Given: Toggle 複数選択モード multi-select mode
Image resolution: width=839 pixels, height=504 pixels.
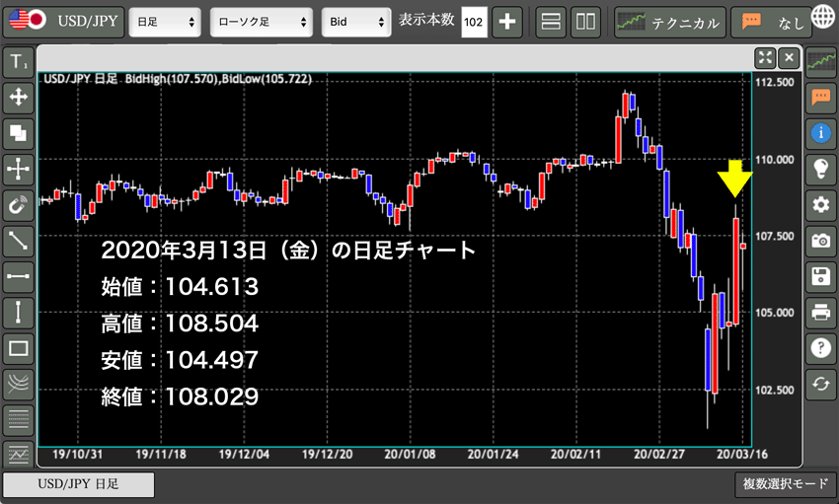Looking at the screenshot, I should [785, 484].
